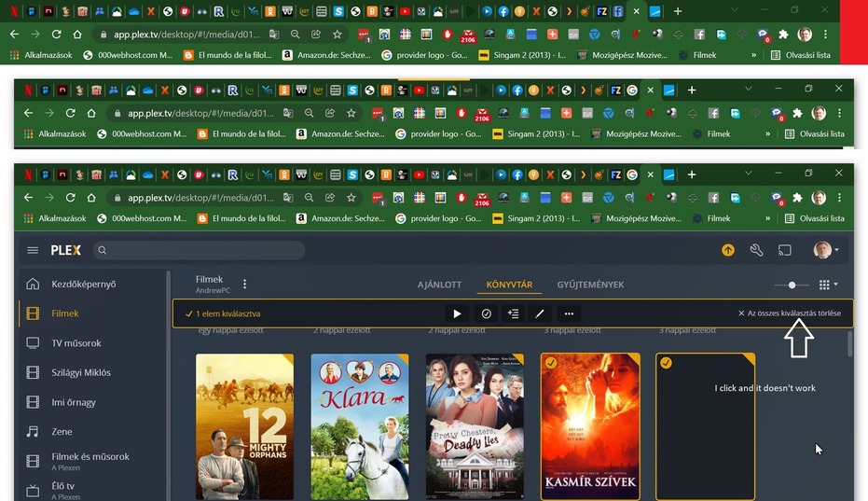Open the Mozigépész Mozive... bookmark in the middle browser bar
Screen dimensions: 868x501
[636, 133]
